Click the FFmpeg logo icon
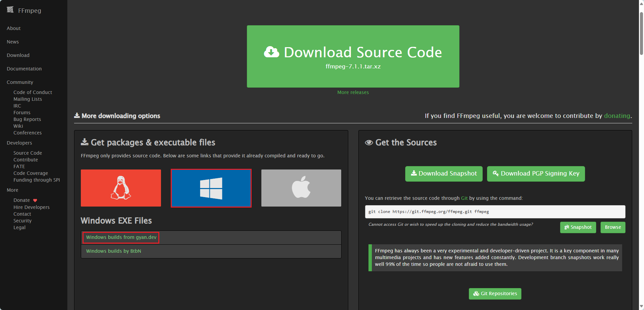Image resolution: width=644 pixels, height=310 pixels. point(10,10)
